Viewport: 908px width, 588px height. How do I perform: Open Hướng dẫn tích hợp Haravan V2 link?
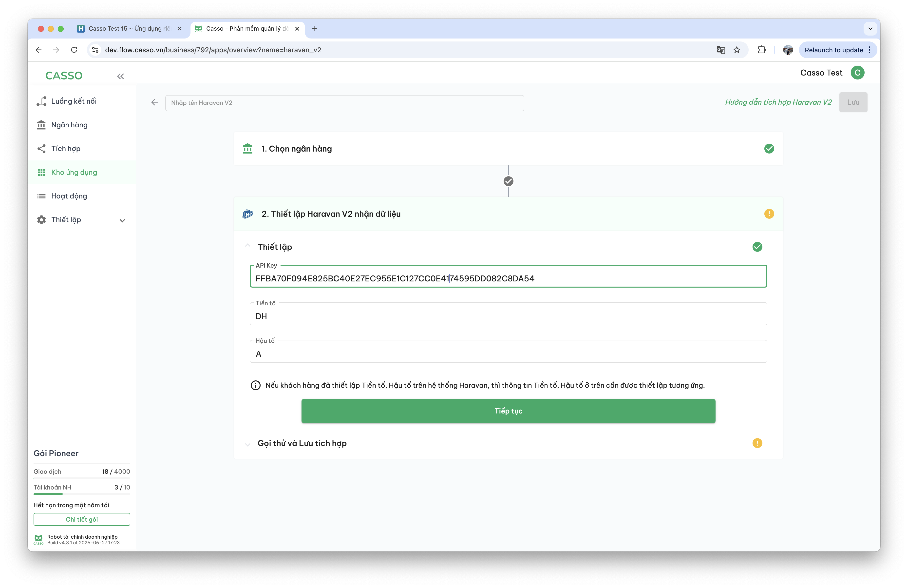point(778,102)
